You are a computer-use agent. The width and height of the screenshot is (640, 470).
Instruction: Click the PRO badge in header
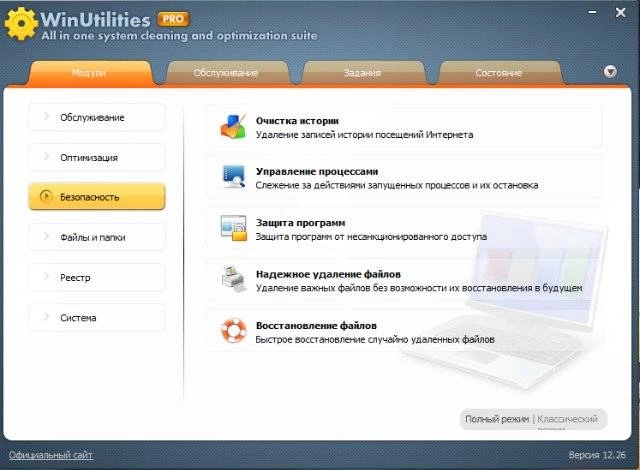173,19
